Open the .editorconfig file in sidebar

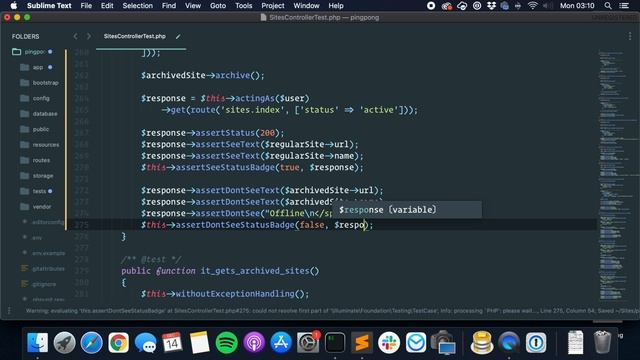pyautogui.click(x=48, y=222)
